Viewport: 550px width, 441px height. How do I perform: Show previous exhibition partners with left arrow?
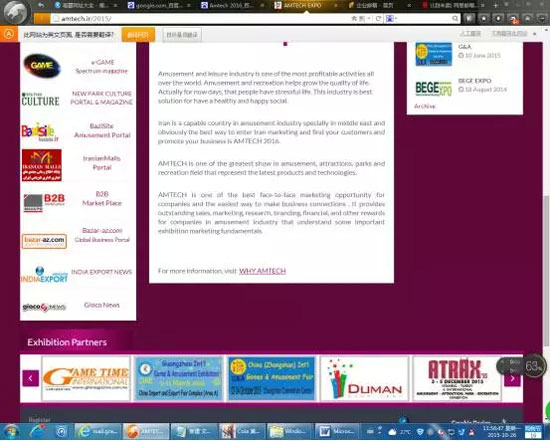pos(31,378)
